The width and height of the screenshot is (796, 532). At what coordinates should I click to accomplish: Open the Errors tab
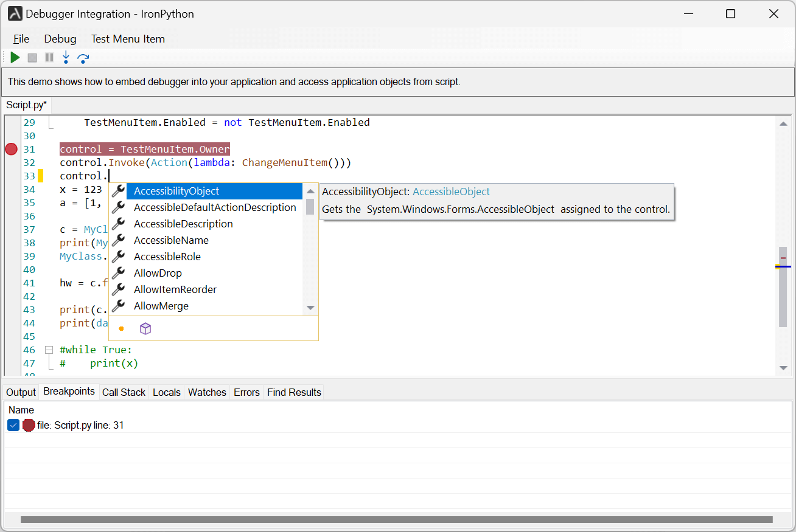pos(246,392)
